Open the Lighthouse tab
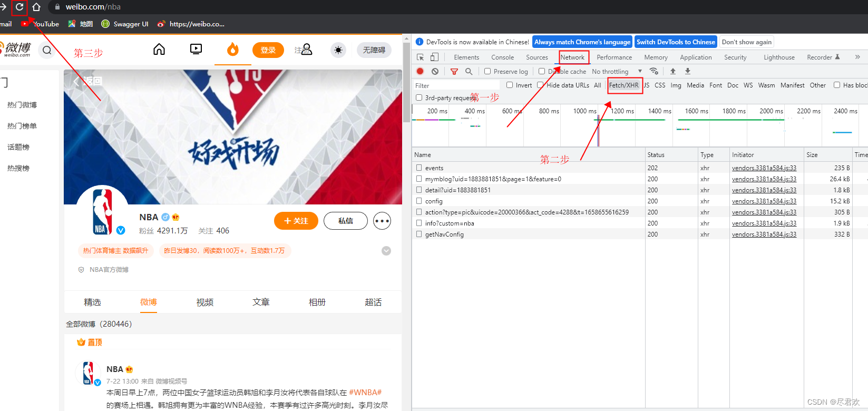Image resolution: width=868 pixels, height=411 pixels. (x=779, y=57)
